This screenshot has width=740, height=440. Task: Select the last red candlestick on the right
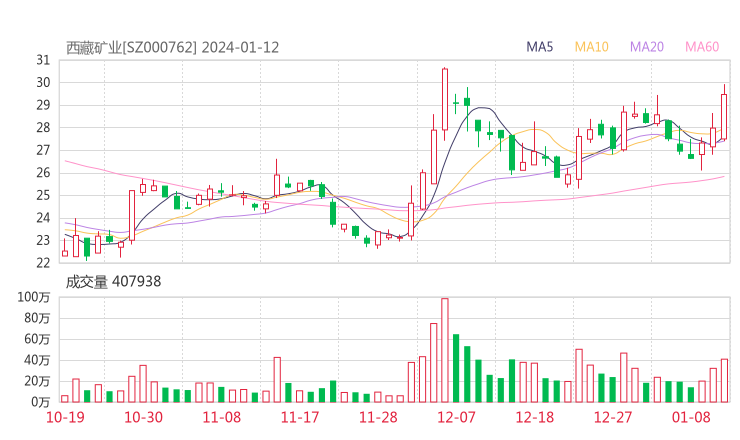click(x=724, y=113)
